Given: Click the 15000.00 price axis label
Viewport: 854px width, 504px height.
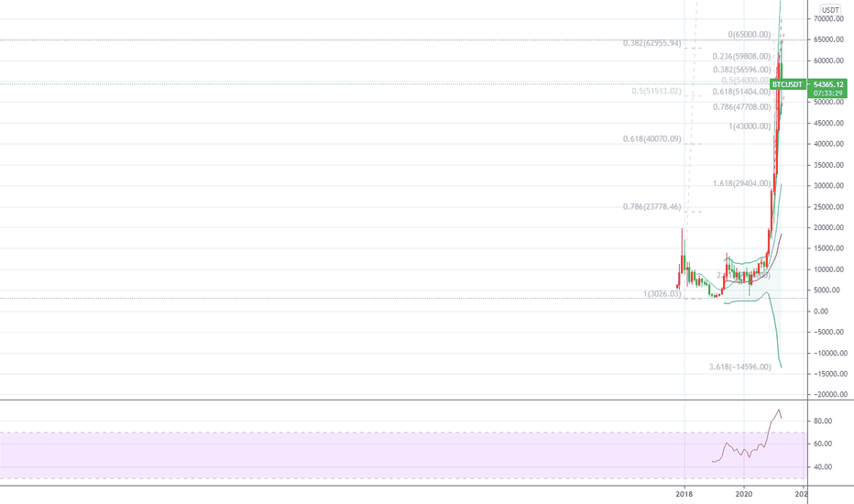Looking at the screenshot, I should (x=829, y=248).
